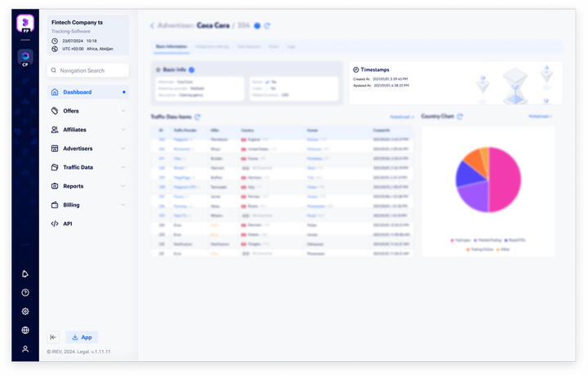Expand the Billing menu chevron
This screenshot has height=376, width=588.
click(x=123, y=205)
